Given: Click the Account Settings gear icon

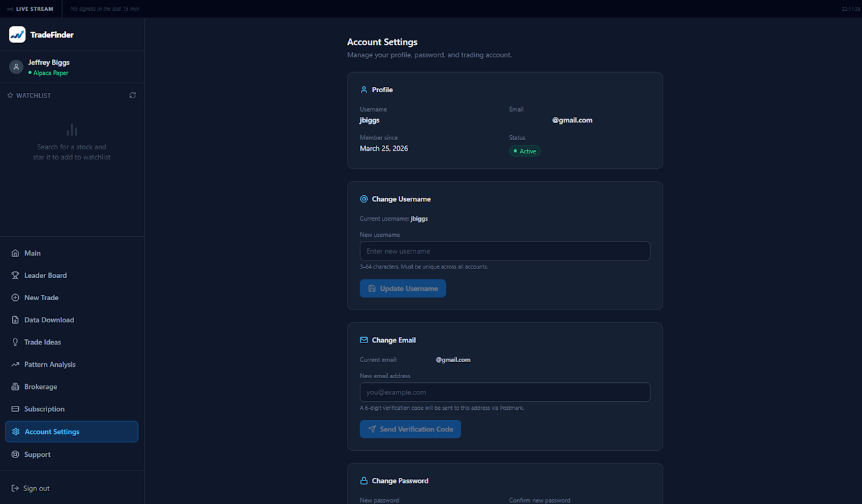Looking at the screenshot, I should (x=16, y=432).
